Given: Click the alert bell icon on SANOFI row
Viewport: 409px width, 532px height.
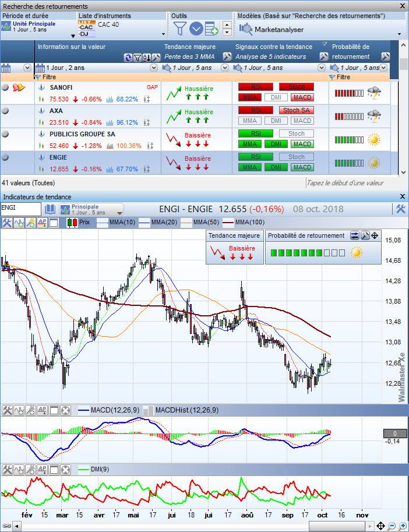Looking at the screenshot, I should [19, 87].
